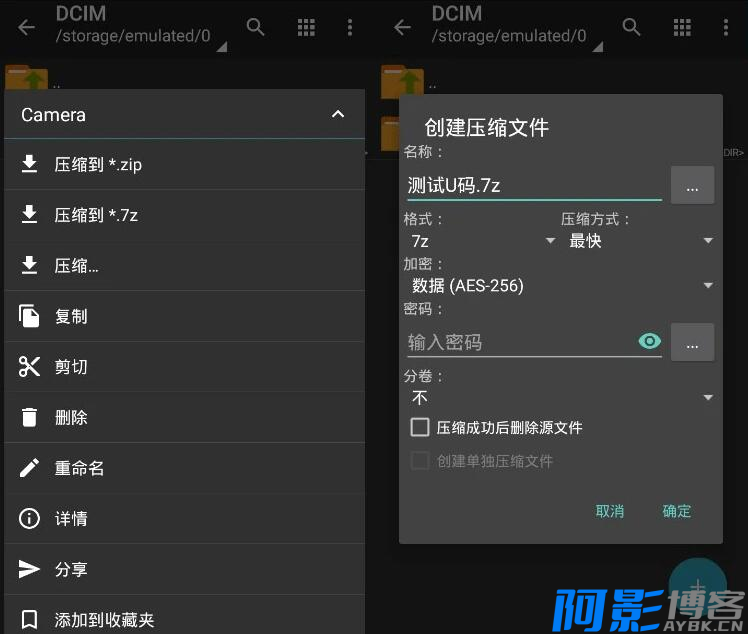This screenshot has width=748, height=634.
Task: Open search in right DCIM screen
Action: 631,27
